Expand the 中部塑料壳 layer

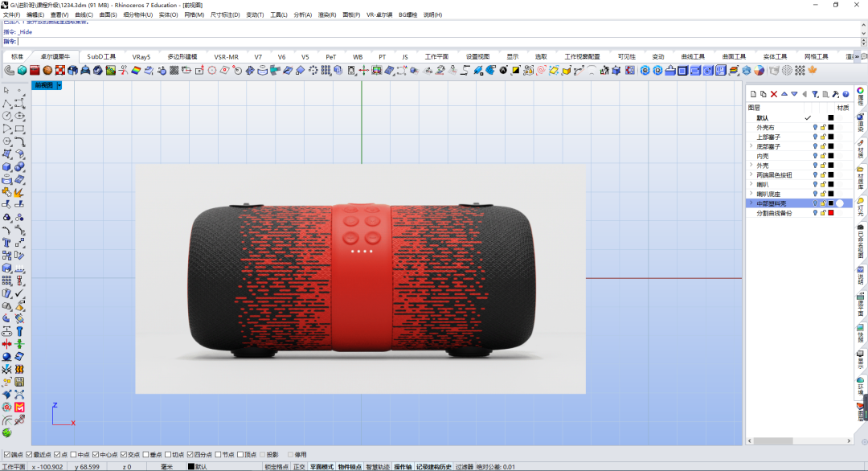pyautogui.click(x=751, y=203)
